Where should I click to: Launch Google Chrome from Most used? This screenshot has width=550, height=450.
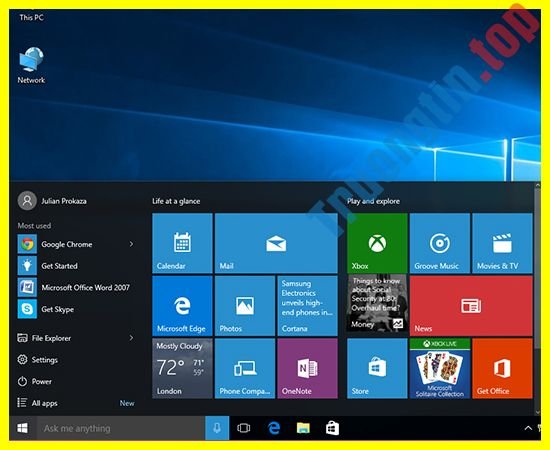pos(67,244)
